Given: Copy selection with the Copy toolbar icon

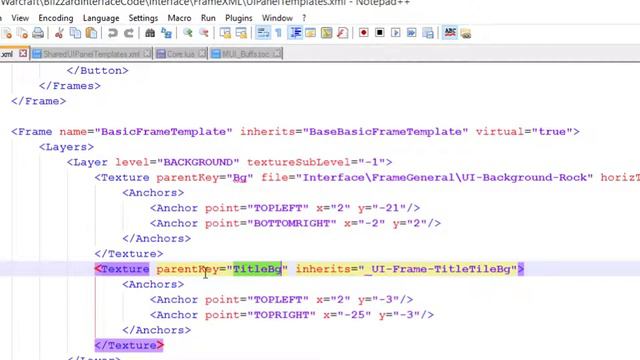Looking at the screenshot, I should [x=75, y=33].
